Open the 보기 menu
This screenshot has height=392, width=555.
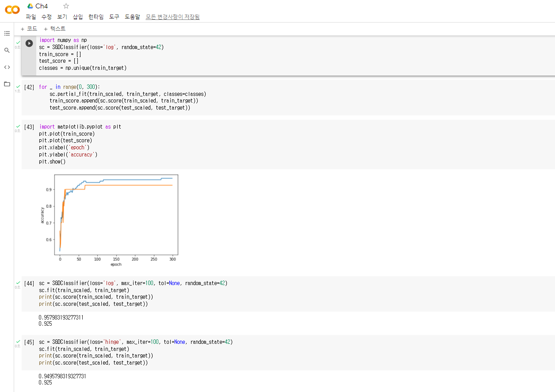tap(62, 17)
